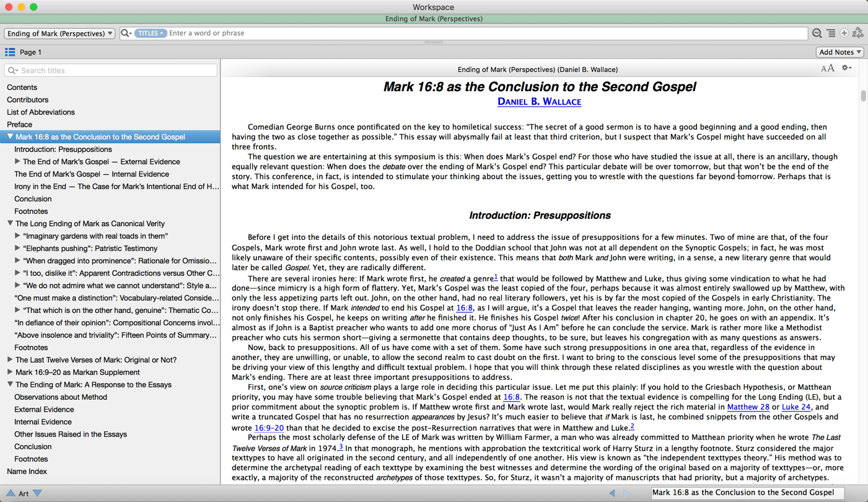Expand "When dragged into prominence" item

(17, 260)
